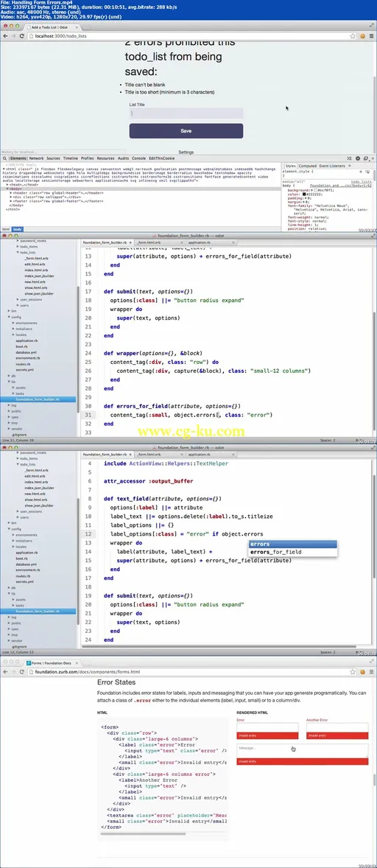Collapse the todo_lists folder in the line-31 editor sidebar
Screen dimensions: 377x868
(18, 253)
